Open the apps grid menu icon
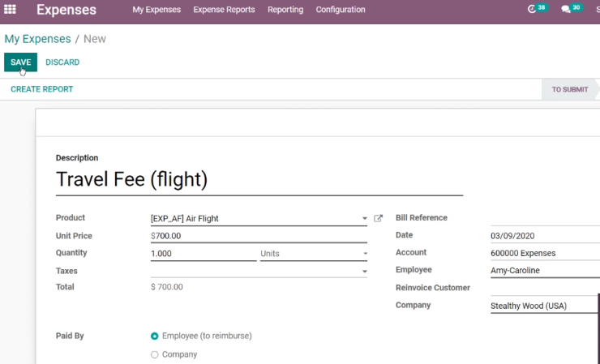The image size is (600, 364). [10, 9]
